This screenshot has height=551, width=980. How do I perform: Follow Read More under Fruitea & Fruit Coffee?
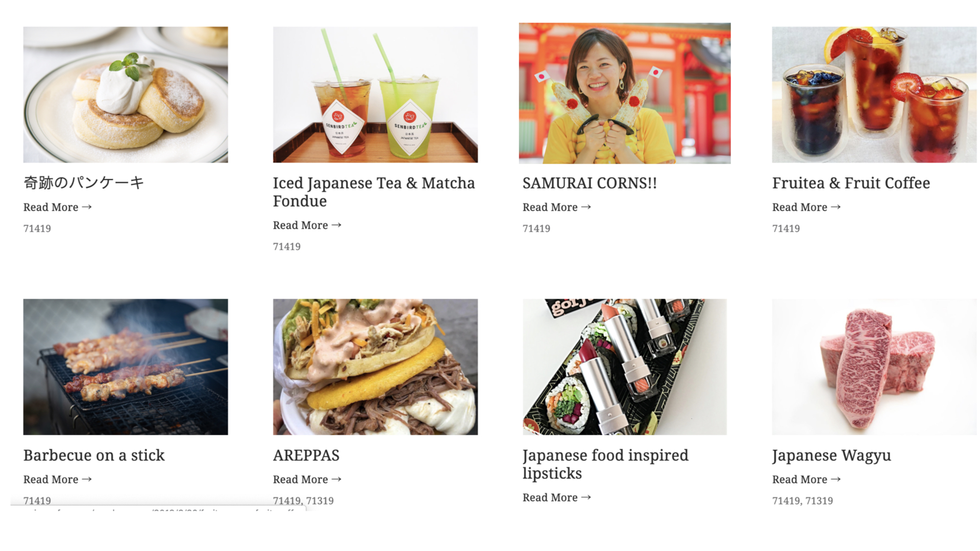[806, 207]
